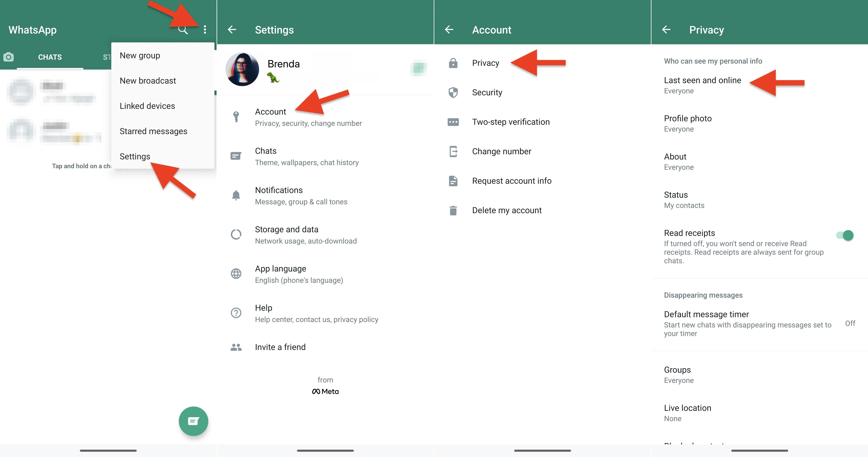Go back from the Privacy screen

pos(666,30)
